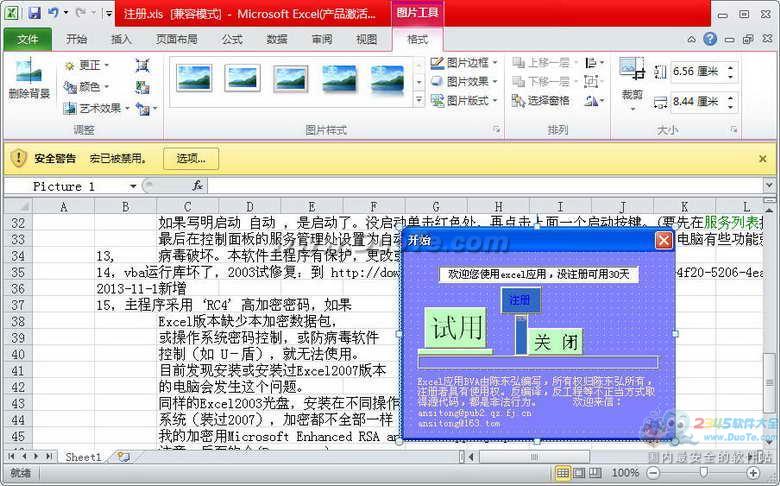The height and width of the screenshot is (486, 780).
Task: Click the width field showing 8.44 厘米
Action: [x=696, y=102]
